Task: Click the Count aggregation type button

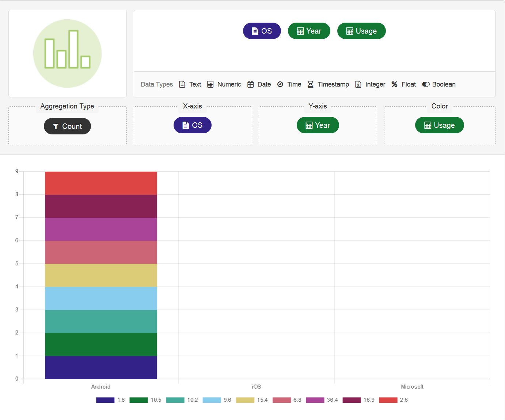Action: (x=67, y=126)
